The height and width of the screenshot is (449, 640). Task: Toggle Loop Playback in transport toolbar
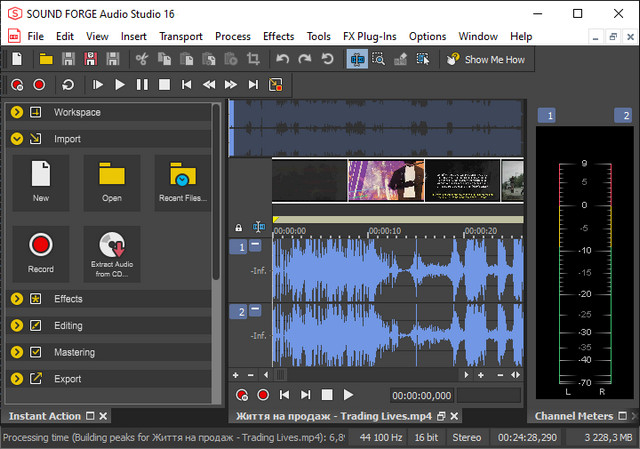68,85
